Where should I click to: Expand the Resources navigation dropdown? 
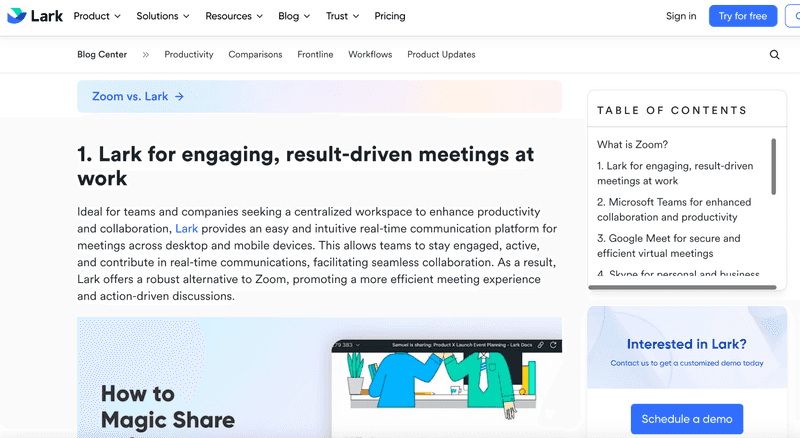[234, 16]
